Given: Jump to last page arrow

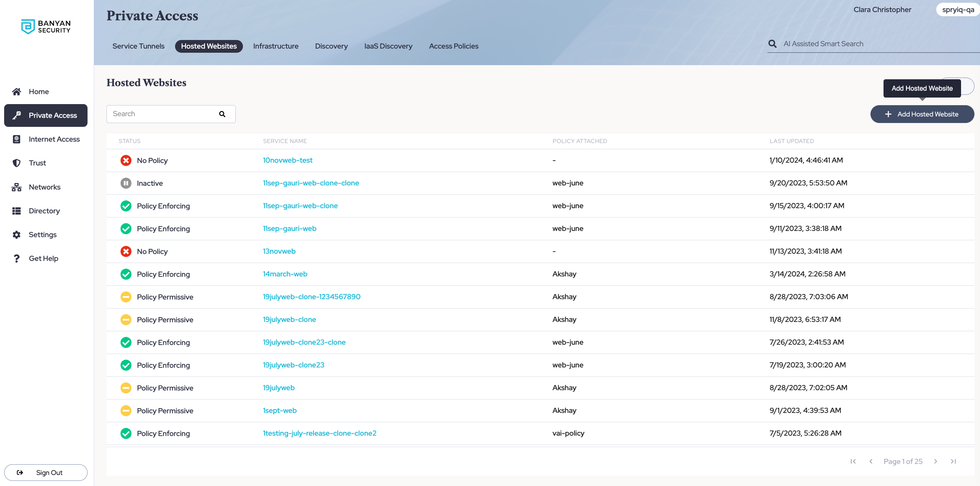Looking at the screenshot, I should [x=953, y=461].
